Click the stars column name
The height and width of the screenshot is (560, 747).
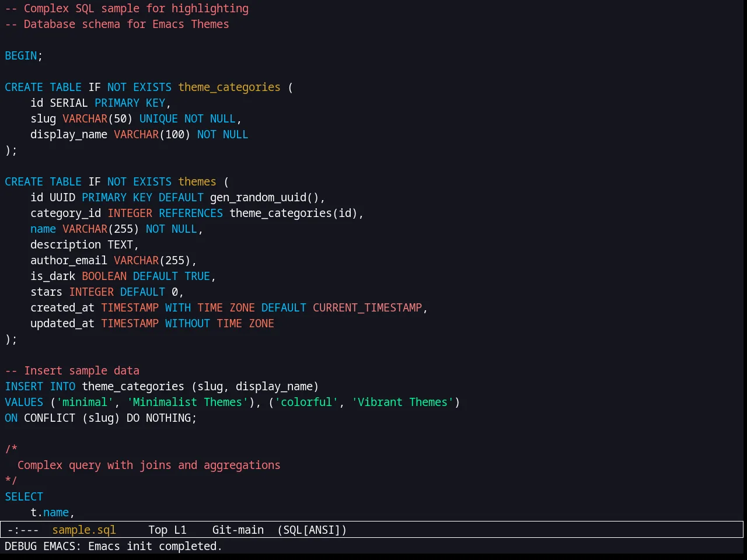click(46, 292)
